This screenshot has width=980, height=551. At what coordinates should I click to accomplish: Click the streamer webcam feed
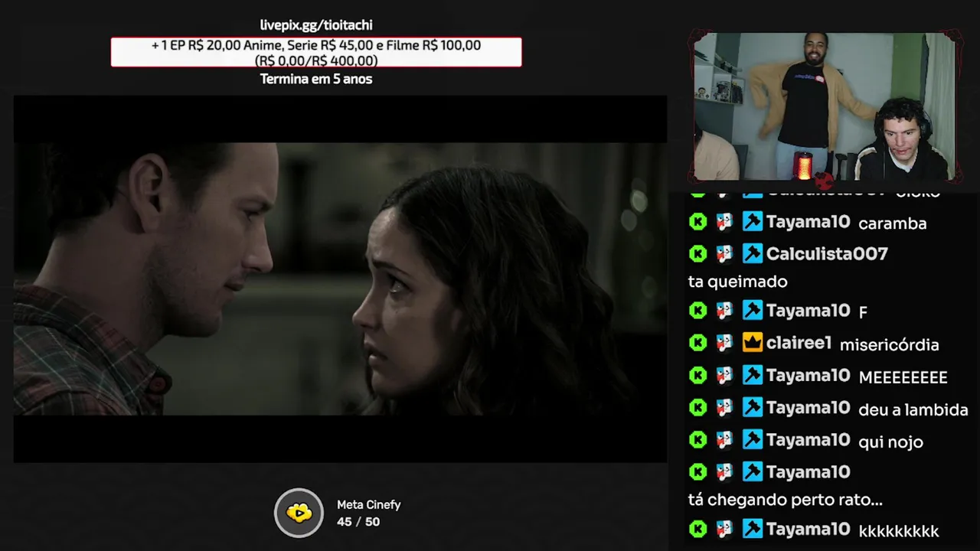pyautogui.click(x=825, y=106)
